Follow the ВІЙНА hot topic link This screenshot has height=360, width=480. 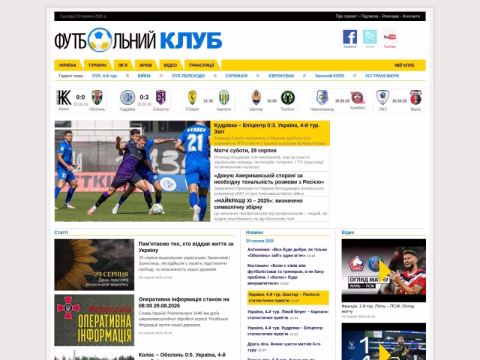[144, 76]
